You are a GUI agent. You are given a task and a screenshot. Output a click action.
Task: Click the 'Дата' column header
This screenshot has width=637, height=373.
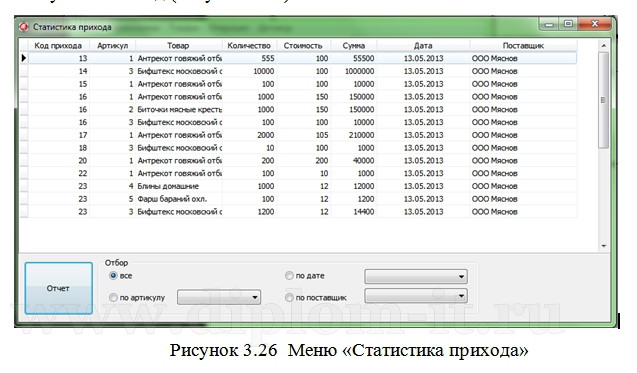(x=423, y=46)
